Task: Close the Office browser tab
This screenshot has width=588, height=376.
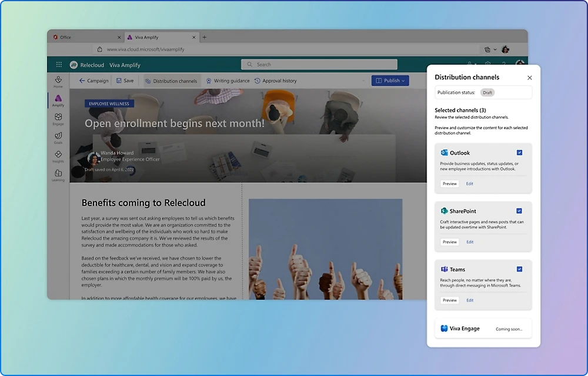Action: [119, 37]
